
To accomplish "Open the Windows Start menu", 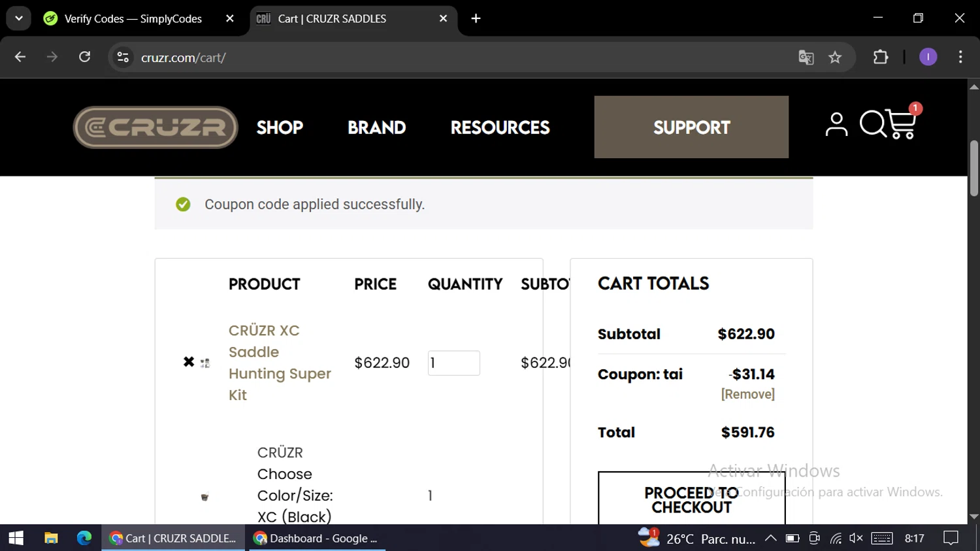I will (x=16, y=538).
